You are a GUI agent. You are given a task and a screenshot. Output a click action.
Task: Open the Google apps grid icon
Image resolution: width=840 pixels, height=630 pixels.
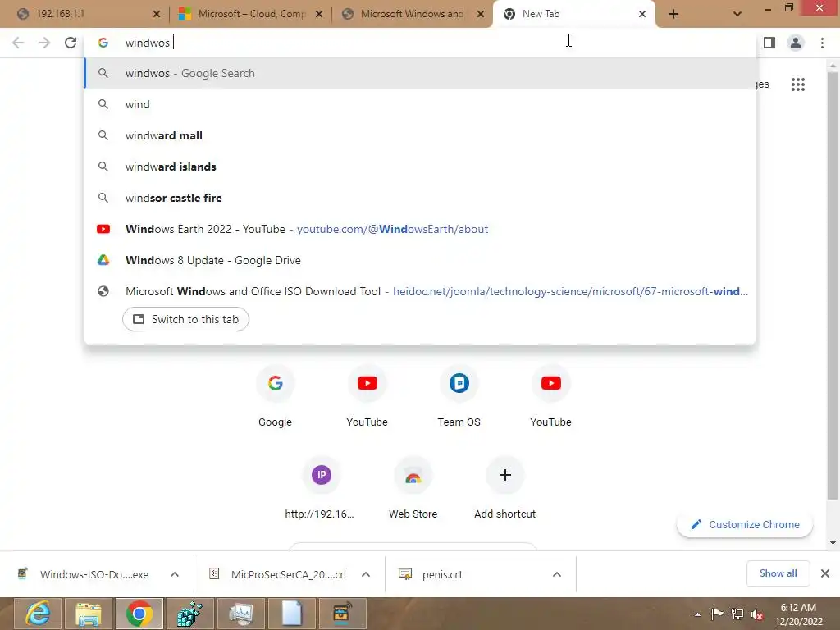(x=798, y=84)
